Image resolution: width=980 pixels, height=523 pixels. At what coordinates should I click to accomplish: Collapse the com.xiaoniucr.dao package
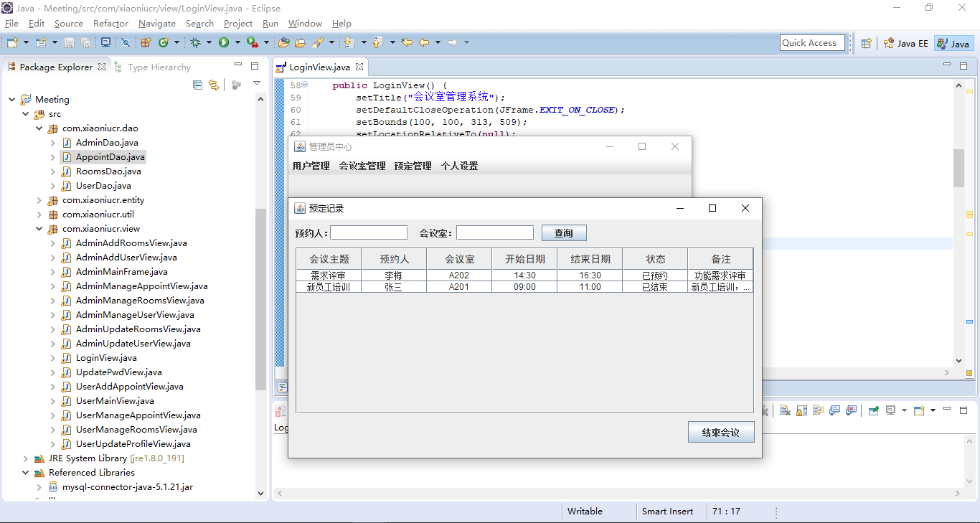click(x=39, y=128)
